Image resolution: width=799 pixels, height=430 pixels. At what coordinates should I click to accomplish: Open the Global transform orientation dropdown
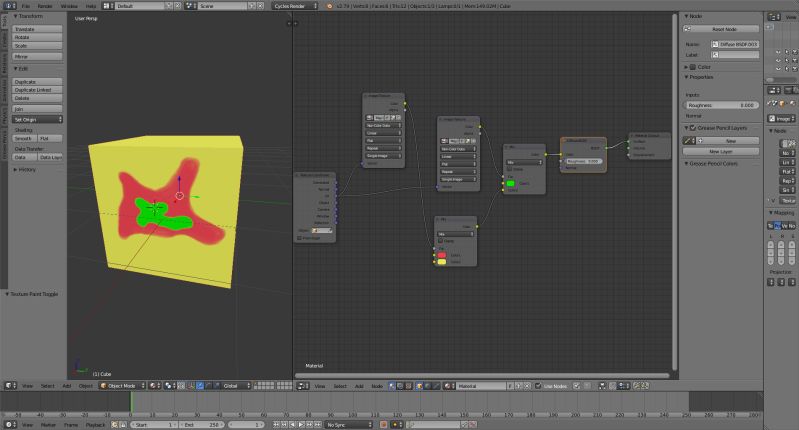pyautogui.click(x=237, y=386)
